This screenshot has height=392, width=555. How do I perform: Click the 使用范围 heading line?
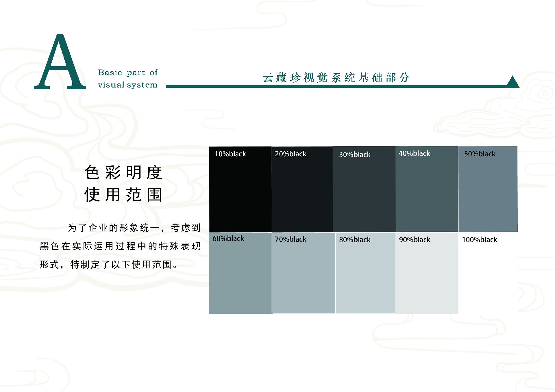point(123,194)
